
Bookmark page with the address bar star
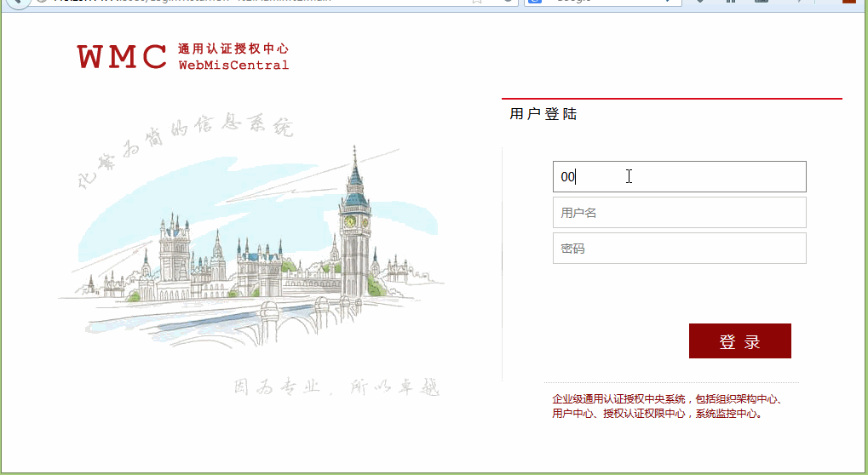478,3
